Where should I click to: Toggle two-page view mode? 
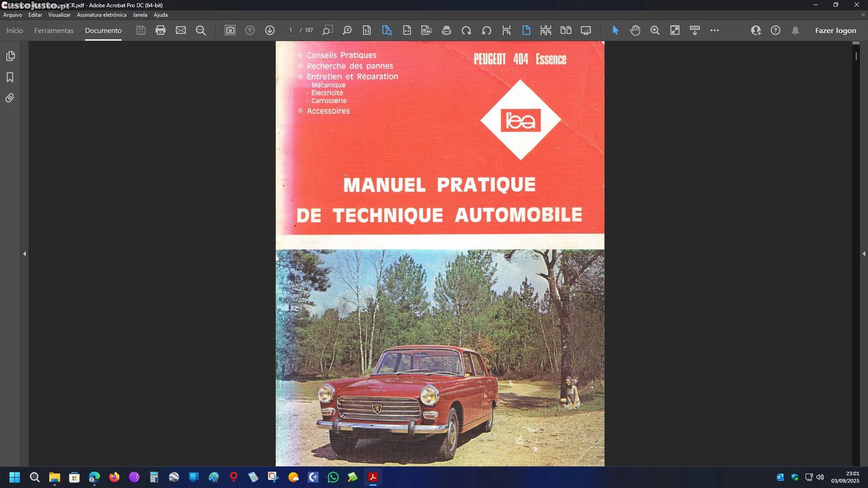pyautogui.click(x=565, y=30)
